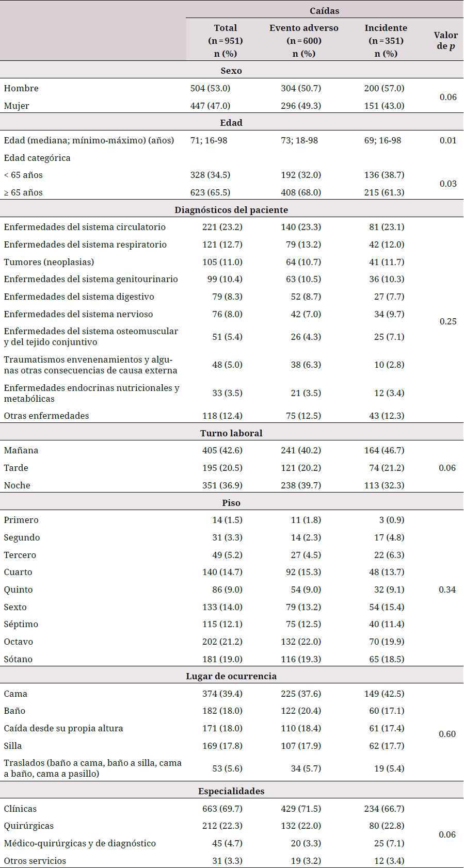This screenshot has width=464, height=868.
Task: Click the 'Sótano' row label
Action: pyautogui.click(x=18, y=659)
